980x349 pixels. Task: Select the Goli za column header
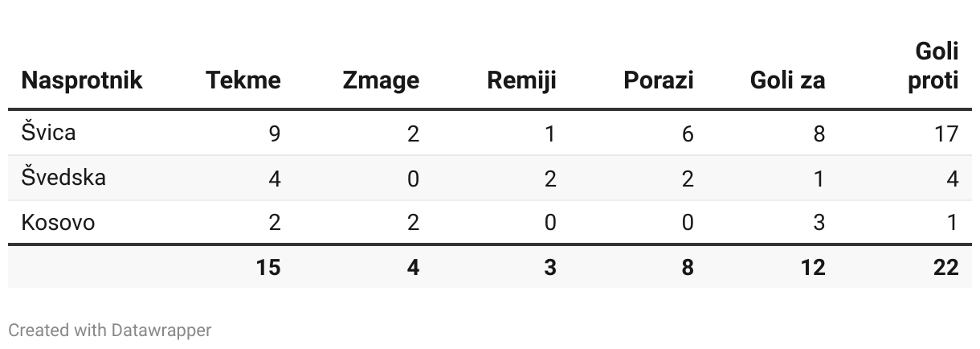(788, 80)
